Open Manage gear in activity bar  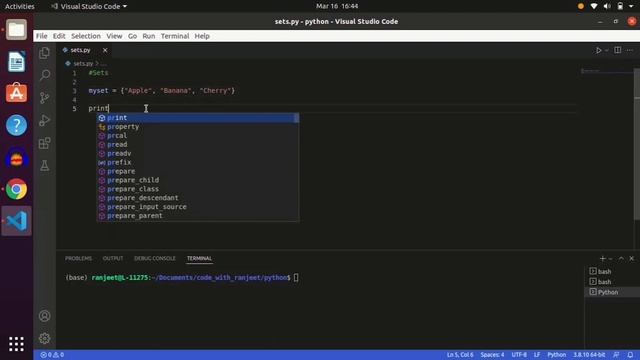pos(44,338)
